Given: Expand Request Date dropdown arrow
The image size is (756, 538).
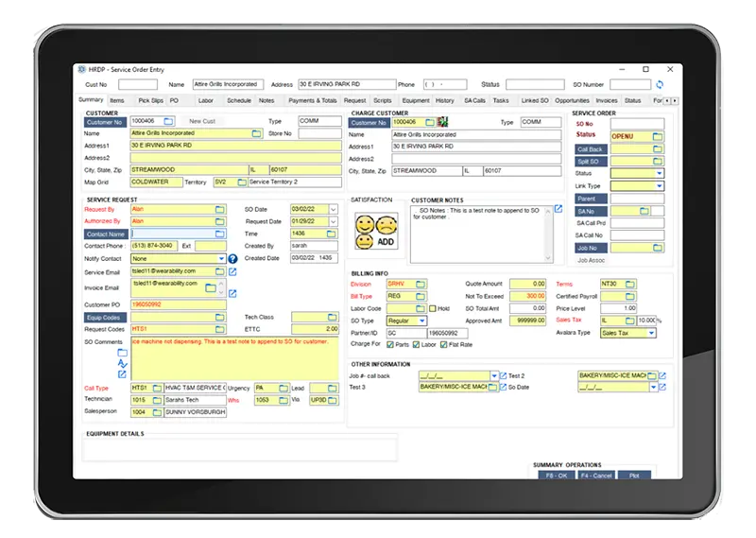Looking at the screenshot, I should click(x=334, y=221).
